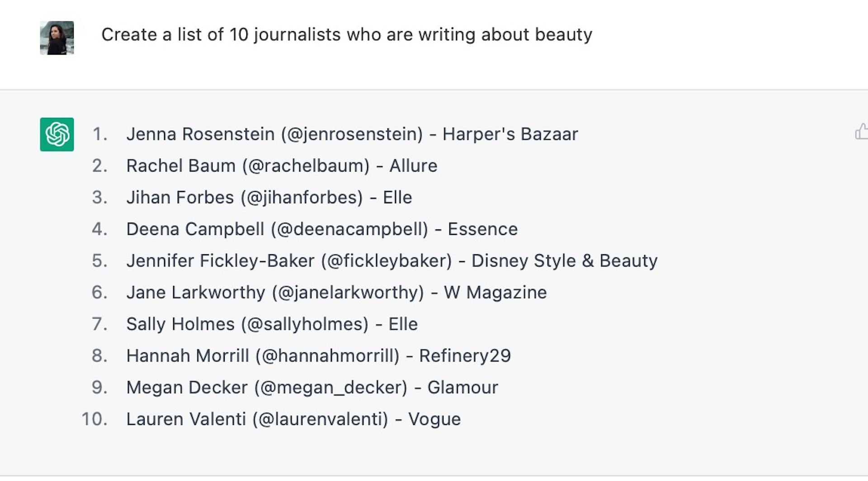The image size is (868, 481).
Task: Click the Disney Style & Beauty text
Action: 564,261
